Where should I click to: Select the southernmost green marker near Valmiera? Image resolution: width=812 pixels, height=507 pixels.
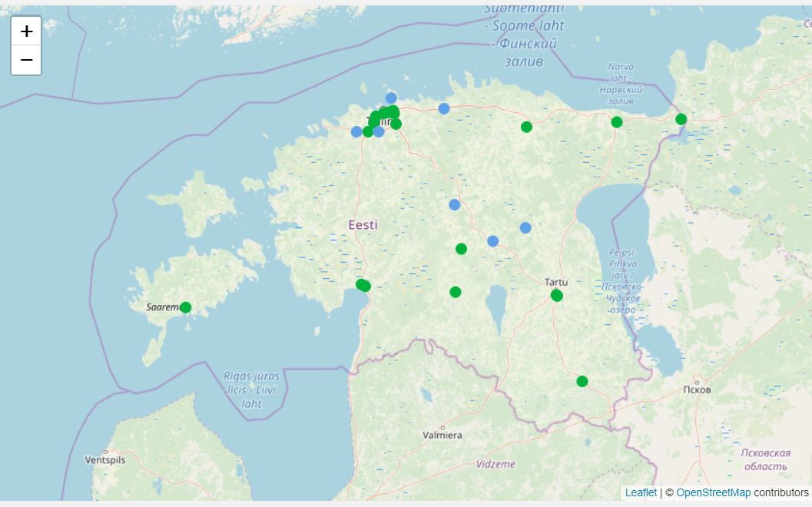point(581,380)
